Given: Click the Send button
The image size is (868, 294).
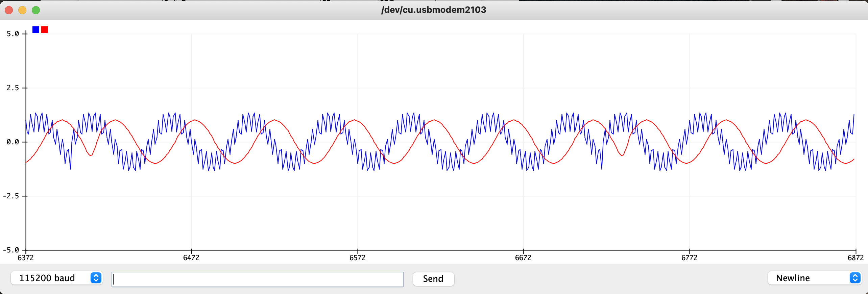Looking at the screenshot, I should tap(433, 279).
